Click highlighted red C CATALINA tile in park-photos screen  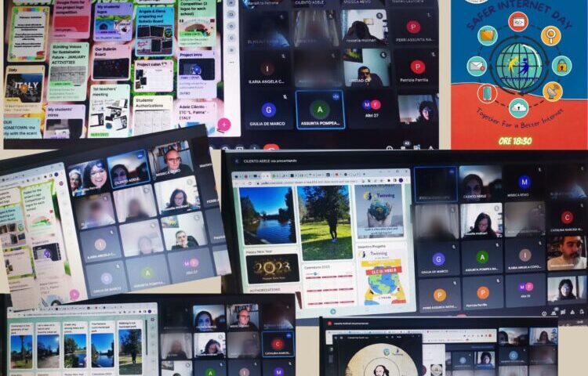pyautogui.click(x=278, y=343)
